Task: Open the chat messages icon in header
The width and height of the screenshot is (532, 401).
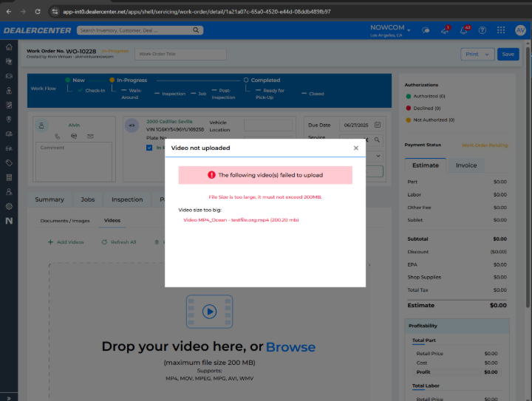Action: [x=426, y=30]
